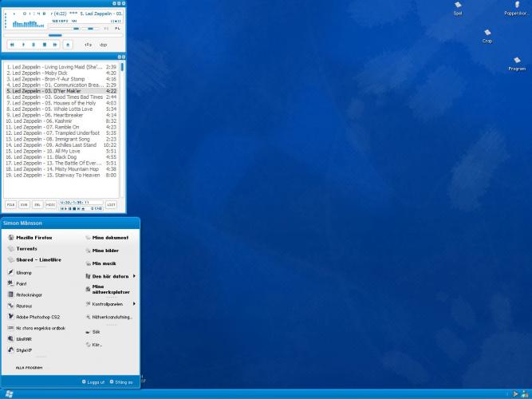The height and width of the screenshot is (399, 532).
Task: Open ALLA PROGRAM list in Start menu
Action: [x=30, y=368]
